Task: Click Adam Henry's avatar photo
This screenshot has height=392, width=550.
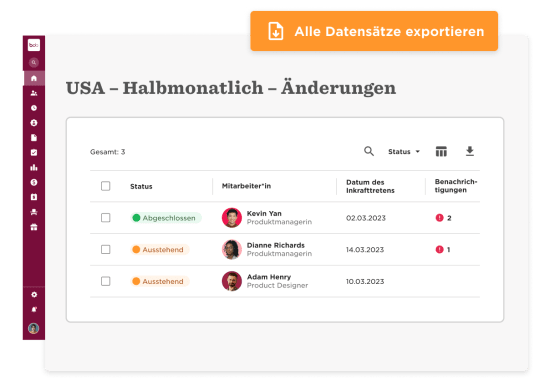Action: (x=232, y=281)
